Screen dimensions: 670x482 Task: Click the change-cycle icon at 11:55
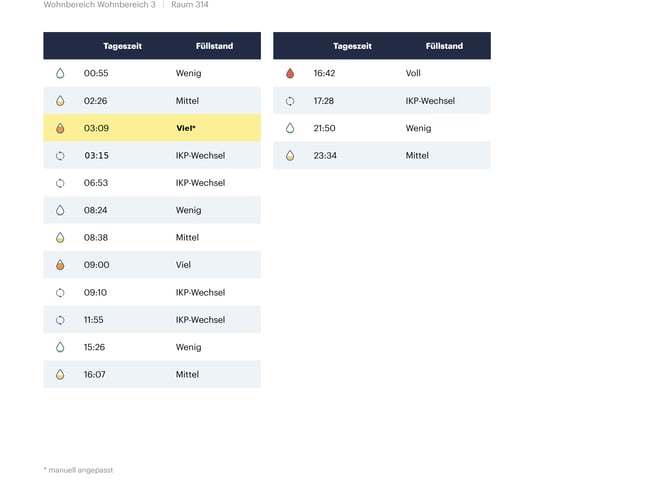pyautogui.click(x=60, y=320)
